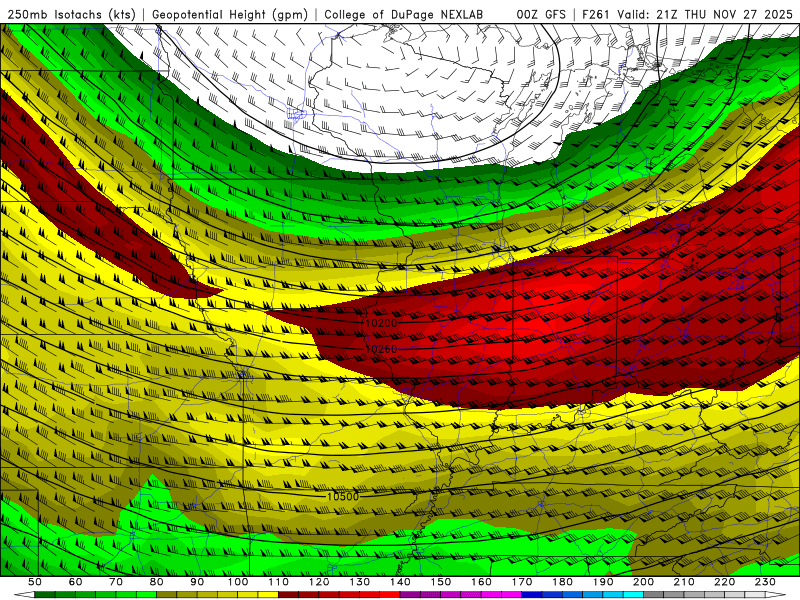Viewport: 800px width, 600px height.
Task: Click the 190 value on the color scale
Action: click(603, 582)
